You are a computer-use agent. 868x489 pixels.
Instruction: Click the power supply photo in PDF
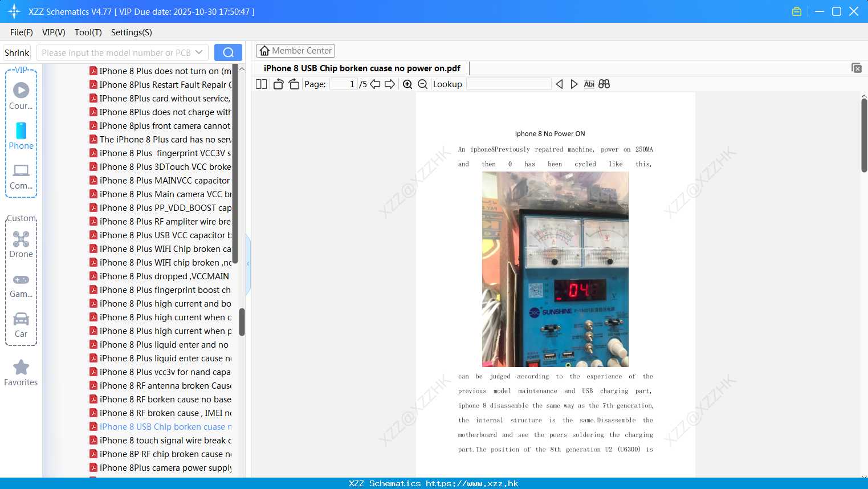tap(555, 269)
